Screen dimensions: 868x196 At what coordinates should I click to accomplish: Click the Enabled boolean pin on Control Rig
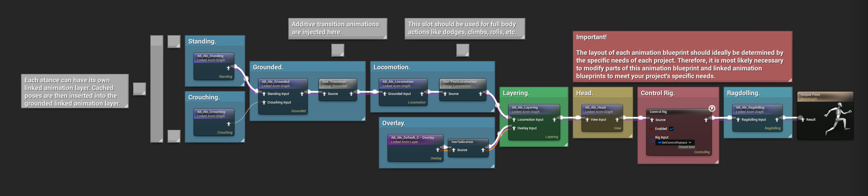coord(651,129)
